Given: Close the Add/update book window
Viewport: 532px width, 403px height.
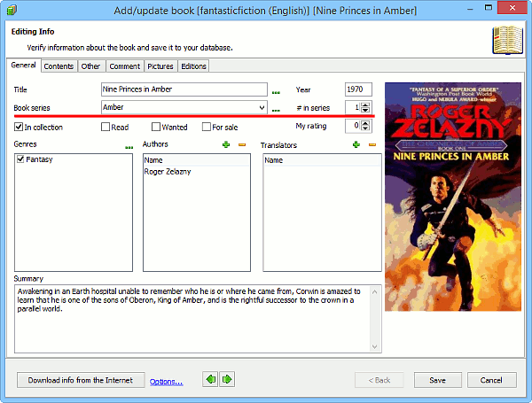Looking at the screenshot, I should tap(512, 7).
